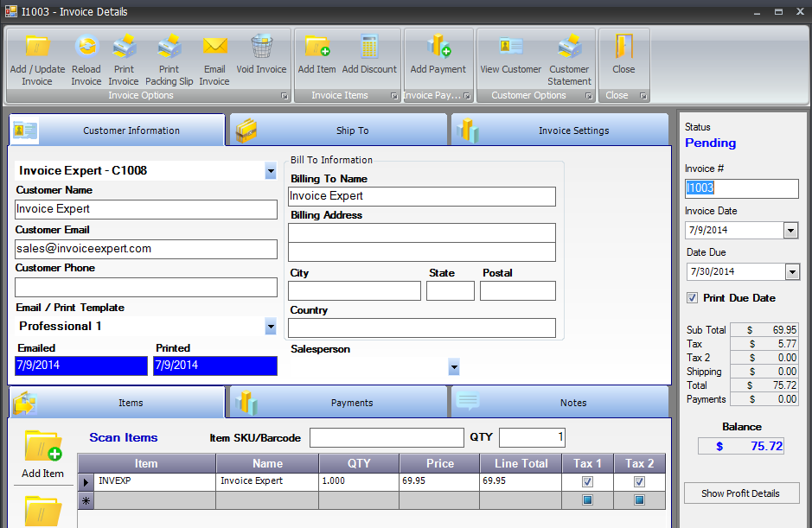The height and width of the screenshot is (528, 812).
Task: Click the Printed date field
Action: (215, 366)
